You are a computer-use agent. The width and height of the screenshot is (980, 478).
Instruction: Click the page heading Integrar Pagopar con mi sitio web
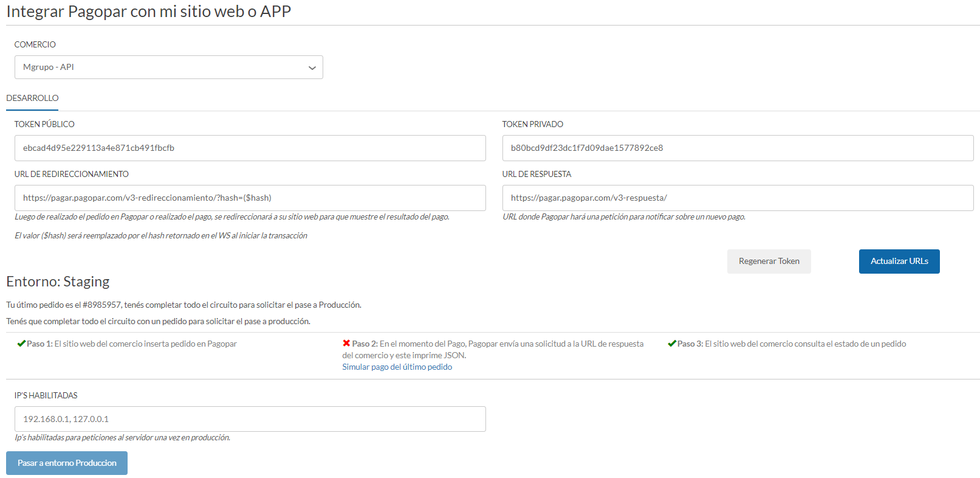tap(148, 12)
